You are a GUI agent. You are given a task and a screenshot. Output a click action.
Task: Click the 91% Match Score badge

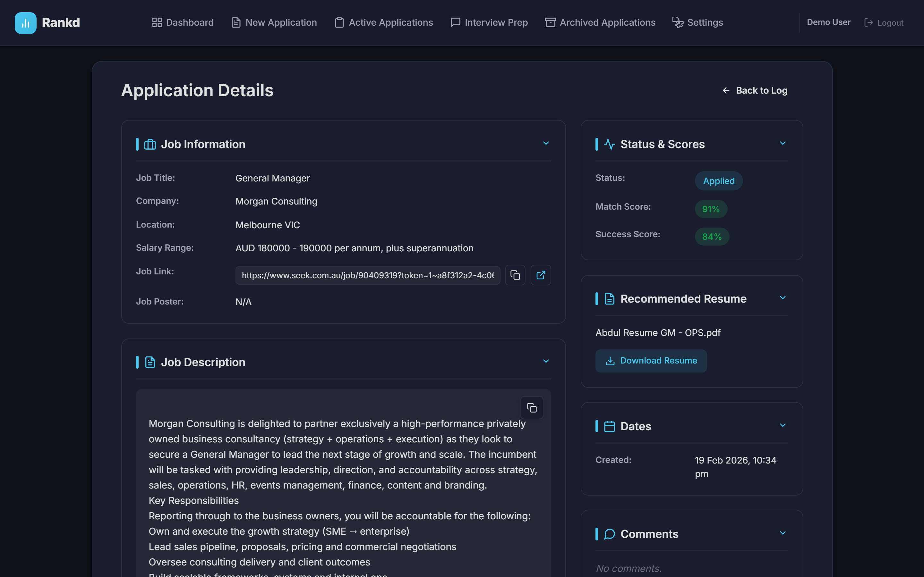(711, 209)
